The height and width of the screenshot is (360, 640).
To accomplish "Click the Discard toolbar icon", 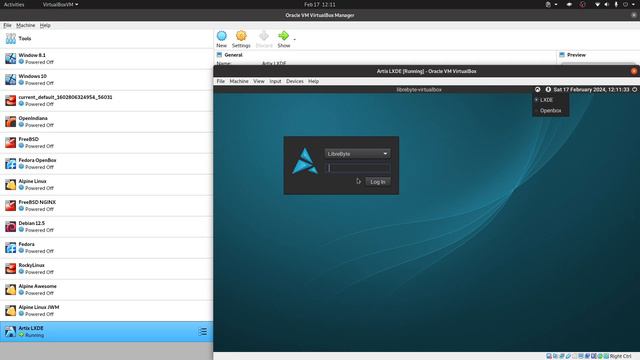I will click(264, 36).
